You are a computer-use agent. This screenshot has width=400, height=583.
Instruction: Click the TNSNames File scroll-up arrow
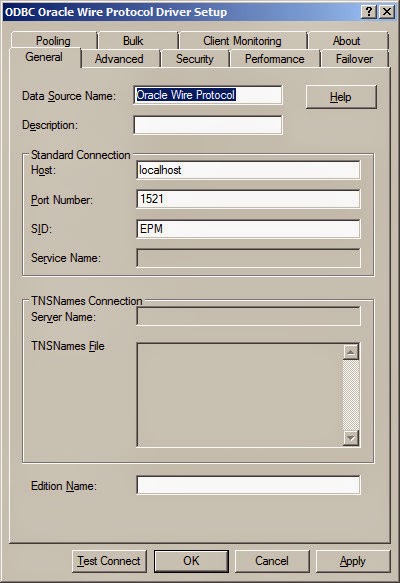click(x=351, y=352)
